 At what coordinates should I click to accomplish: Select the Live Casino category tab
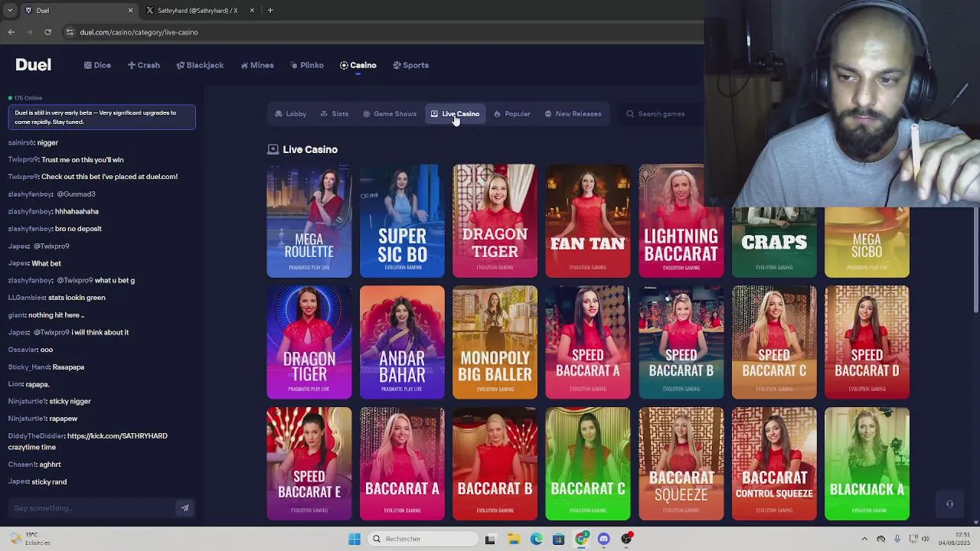pos(455,114)
